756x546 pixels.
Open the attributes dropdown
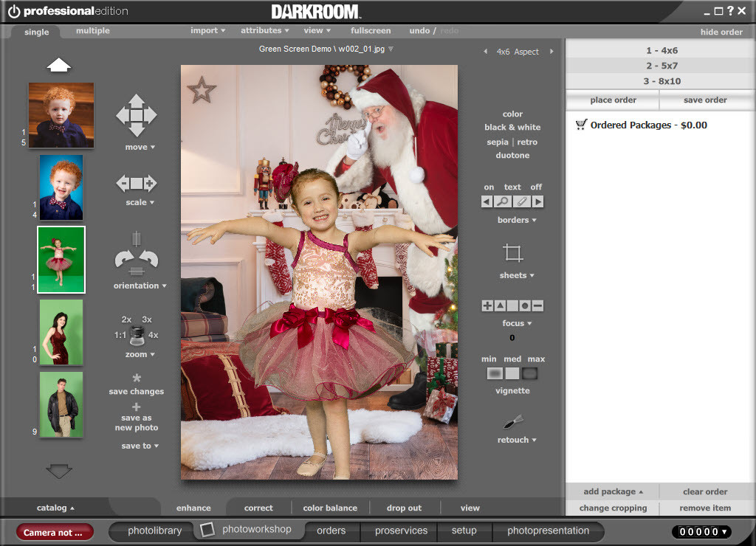click(263, 31)
